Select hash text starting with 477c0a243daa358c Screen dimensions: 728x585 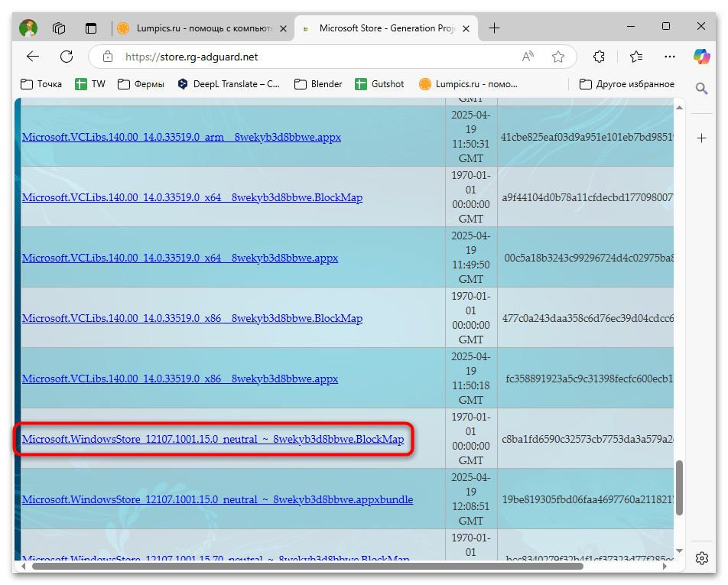(x=587, y=318)
